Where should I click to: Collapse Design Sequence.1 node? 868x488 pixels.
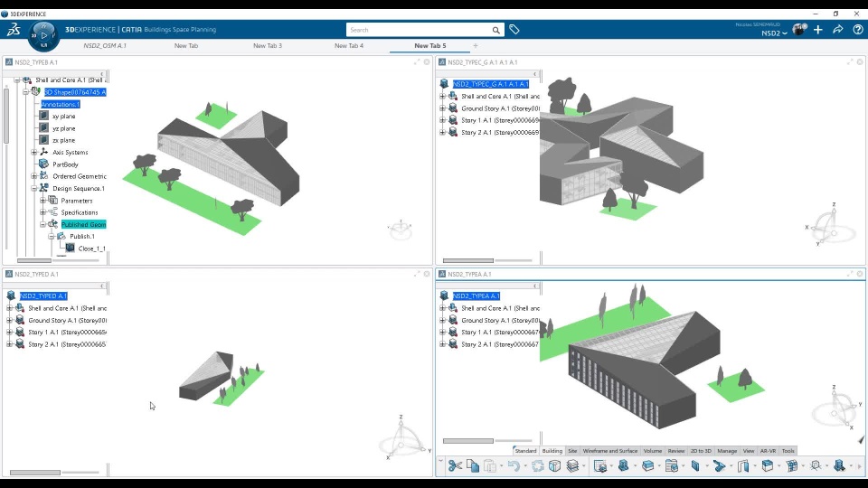(x=34, y=189)
